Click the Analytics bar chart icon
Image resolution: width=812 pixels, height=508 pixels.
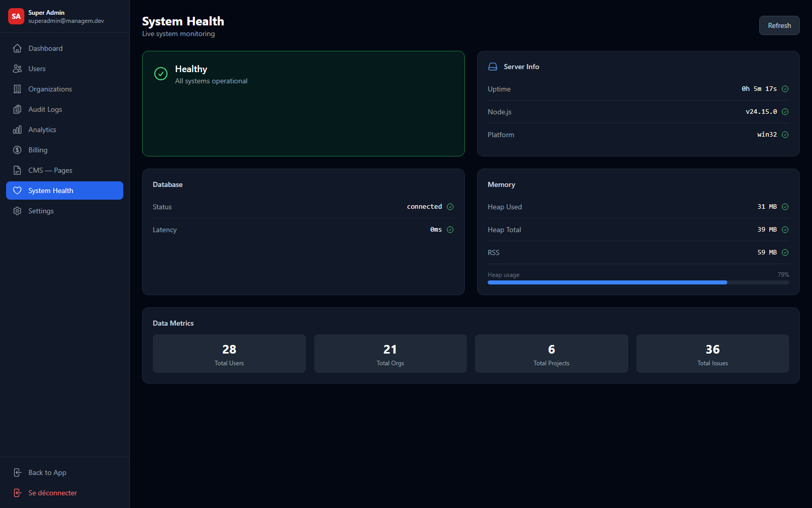pyautogui.click(x=17, y=130)
